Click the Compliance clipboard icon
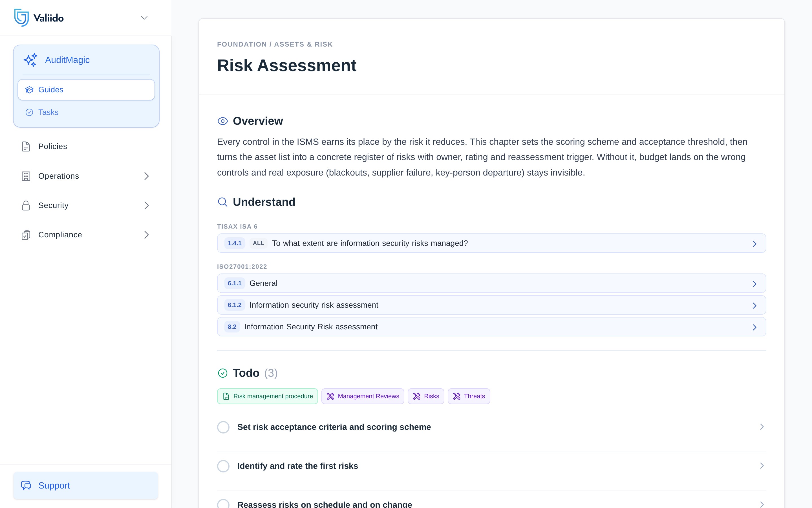 26,235
